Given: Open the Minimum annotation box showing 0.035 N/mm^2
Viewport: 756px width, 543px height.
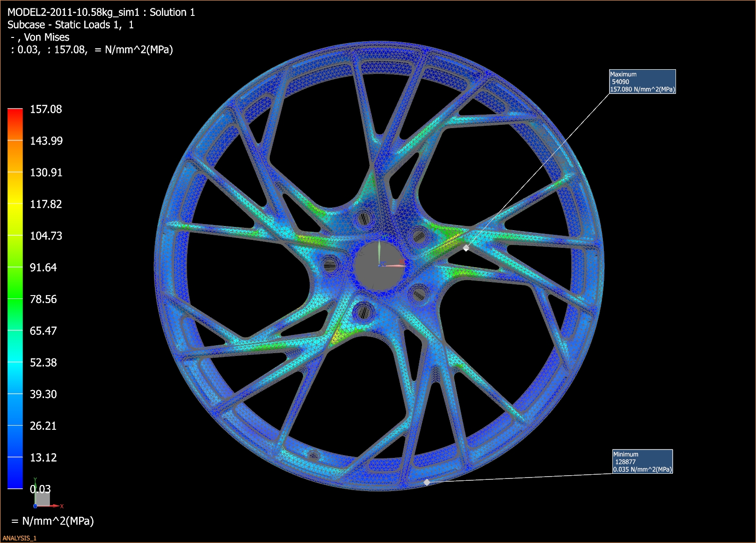Looking at the screenshot, I should click(x=642, y=462).
